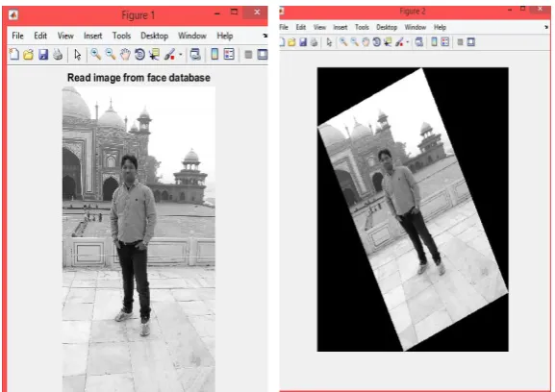
Task: Activate Zoom In tool in Figure 2
Action: 343,42
